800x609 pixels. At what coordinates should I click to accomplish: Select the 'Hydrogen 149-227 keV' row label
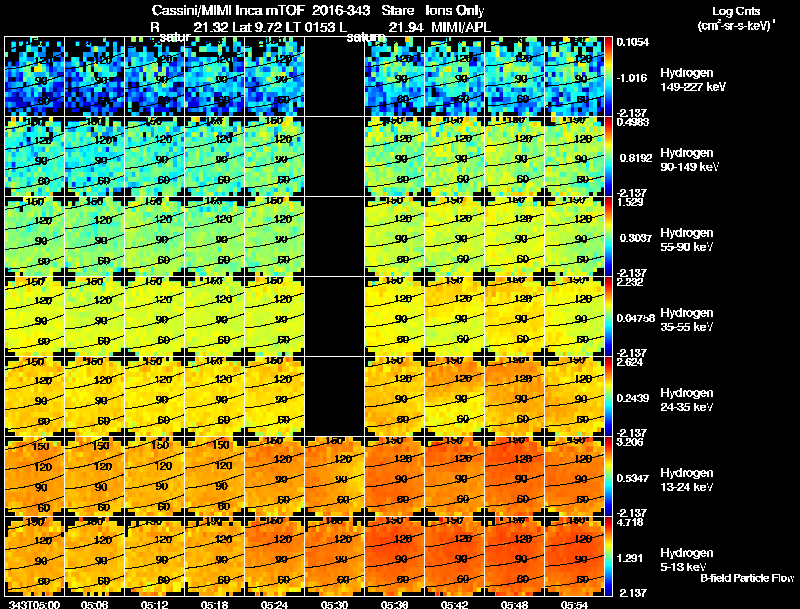pos(692,80)
